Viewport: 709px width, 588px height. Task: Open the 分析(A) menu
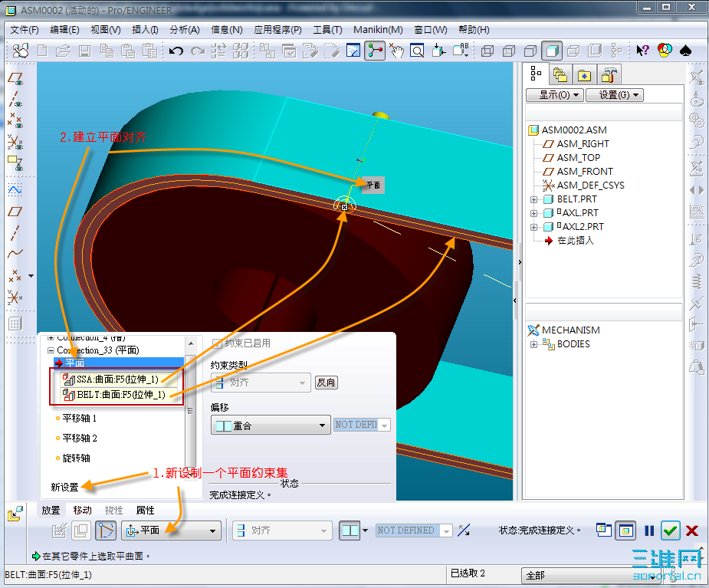185,30
